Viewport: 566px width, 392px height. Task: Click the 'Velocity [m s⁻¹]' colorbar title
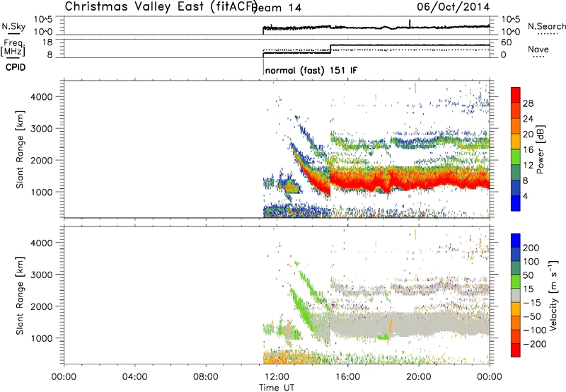coord(553,295)
